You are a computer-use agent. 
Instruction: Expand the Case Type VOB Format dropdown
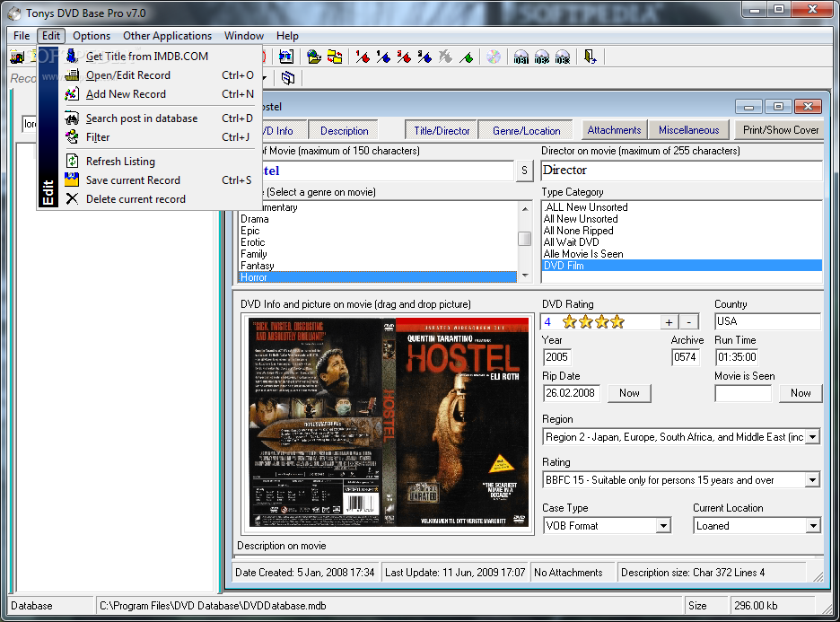point(663,526)
